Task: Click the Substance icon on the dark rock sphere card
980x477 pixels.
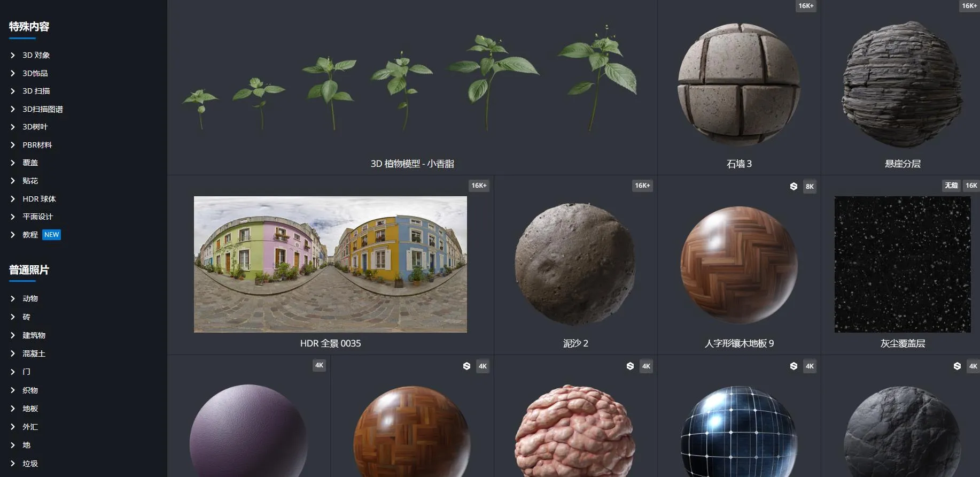Action: 957,366
